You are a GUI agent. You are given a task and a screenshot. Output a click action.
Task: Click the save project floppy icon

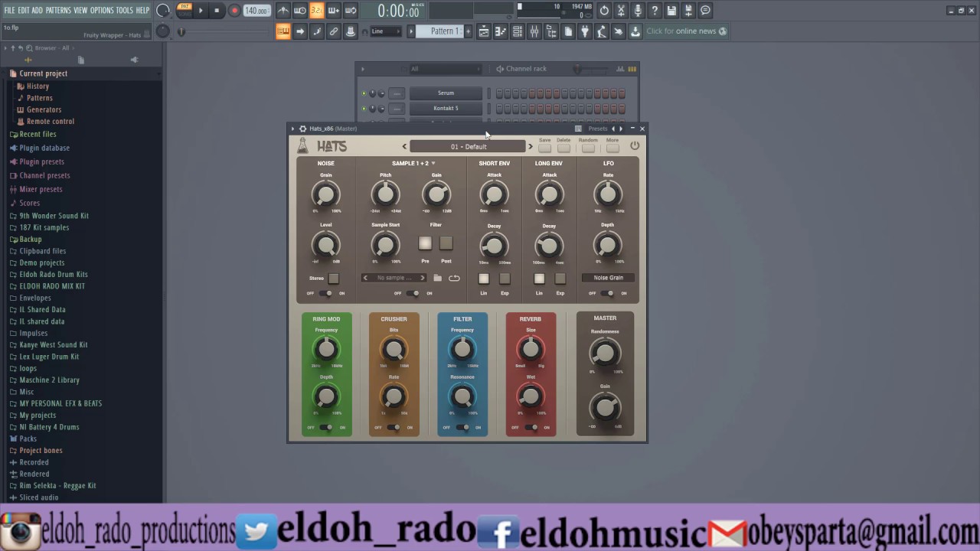click(671, 11)
